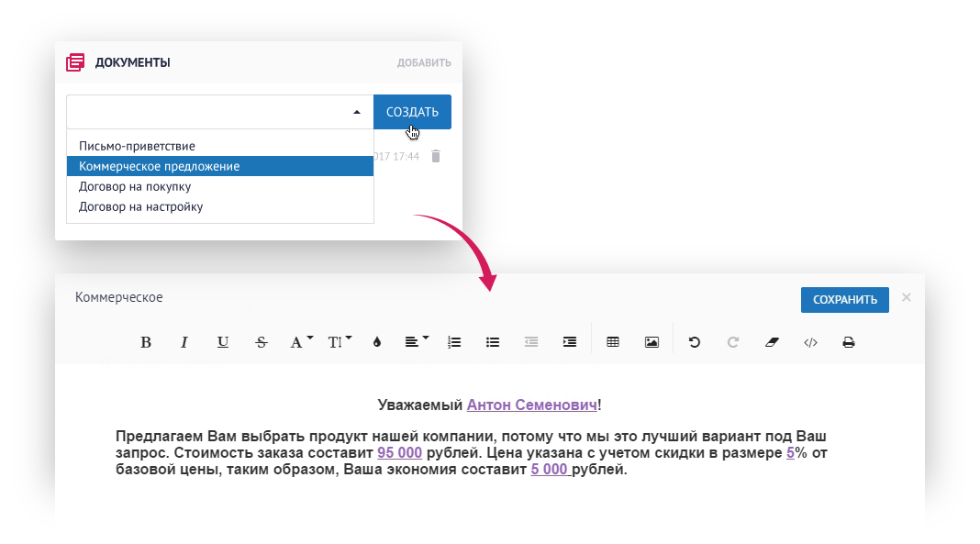This screenshot has width=980, height=544.
Task: Insert a table into the document
Action: coord(613,342)
